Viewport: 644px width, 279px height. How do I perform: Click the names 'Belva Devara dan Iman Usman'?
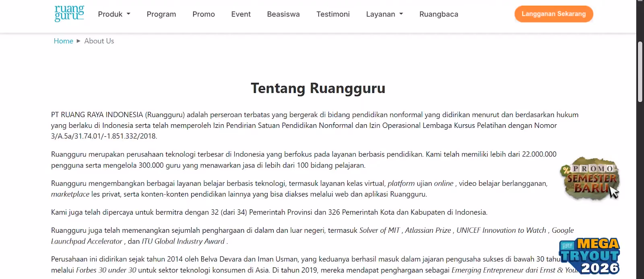tap(250, 259)
